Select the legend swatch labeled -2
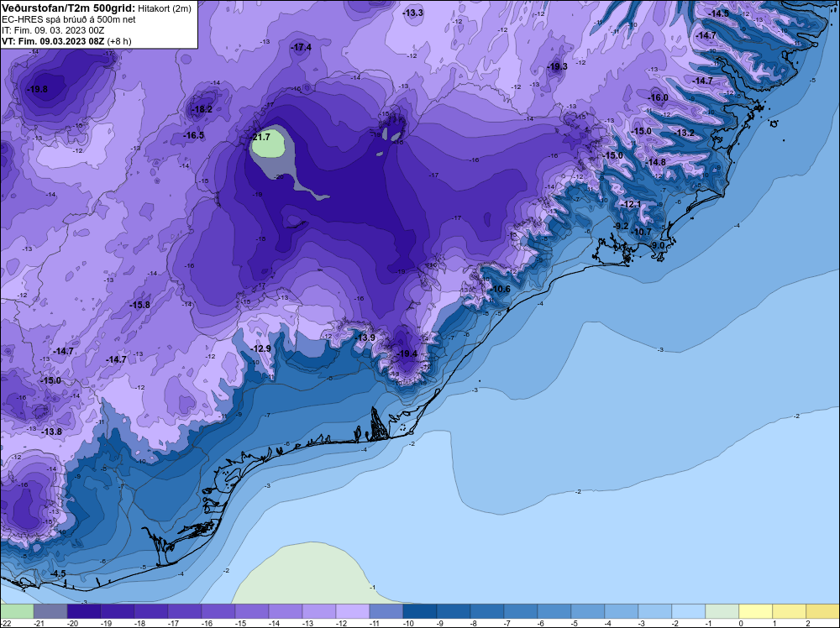Viewport: 840px width, 628px height. (689, 611)
